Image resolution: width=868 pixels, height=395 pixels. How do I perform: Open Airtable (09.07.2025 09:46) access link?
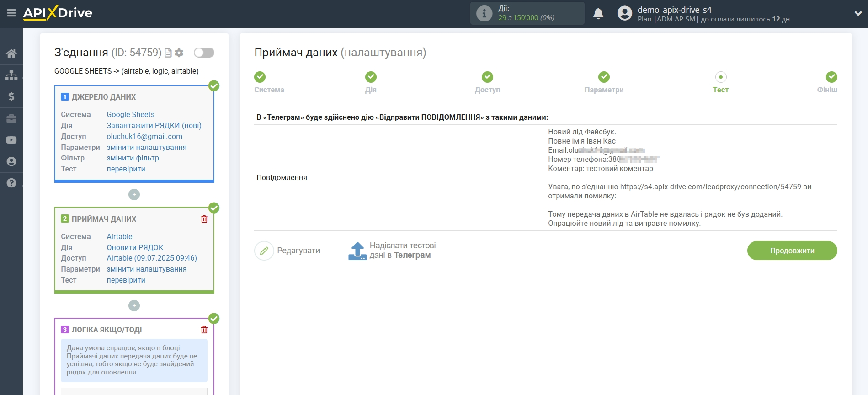click(152, 258)
